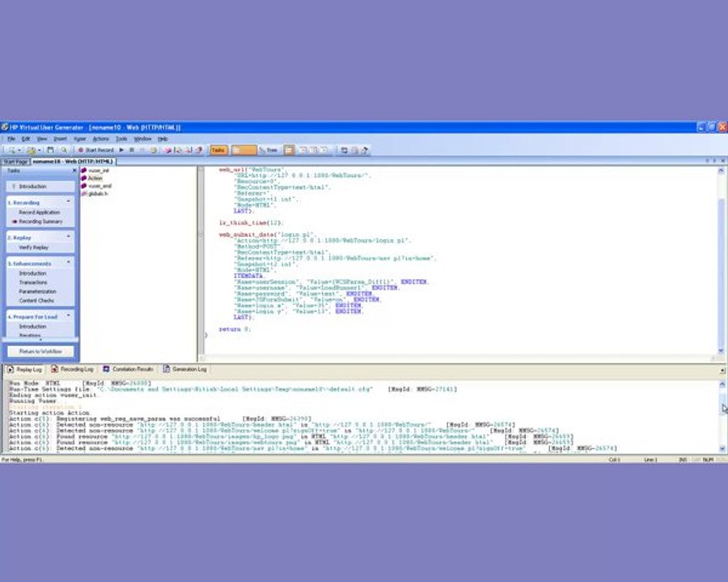
Task: Open the Help menu
Action: point(163,139)
